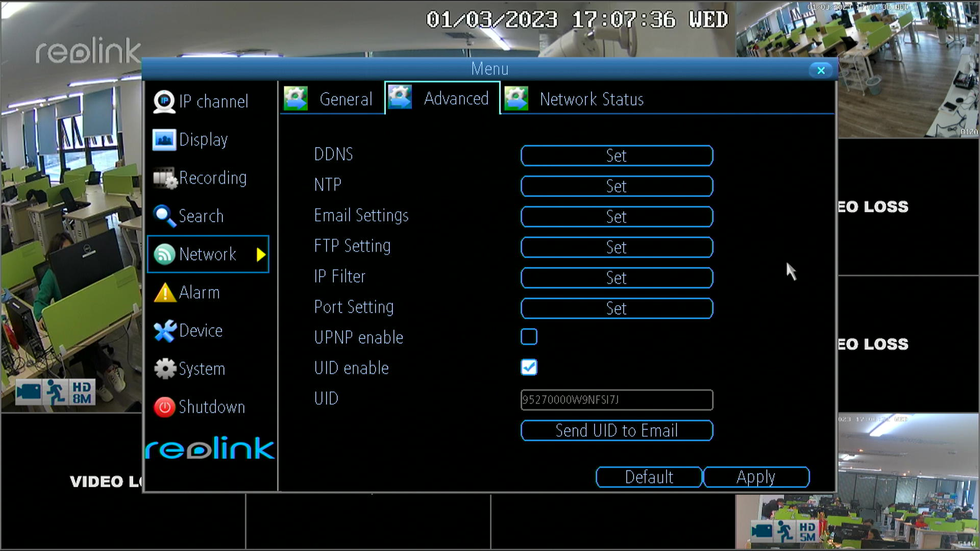Toggle the Network menu expander arrow

tap(260, 254)
